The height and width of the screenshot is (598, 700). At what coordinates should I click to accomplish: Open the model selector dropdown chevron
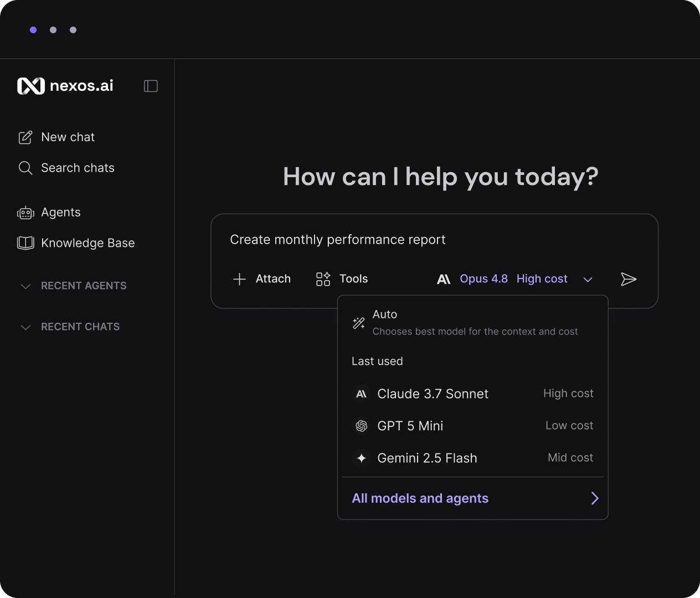coord(588,280)
